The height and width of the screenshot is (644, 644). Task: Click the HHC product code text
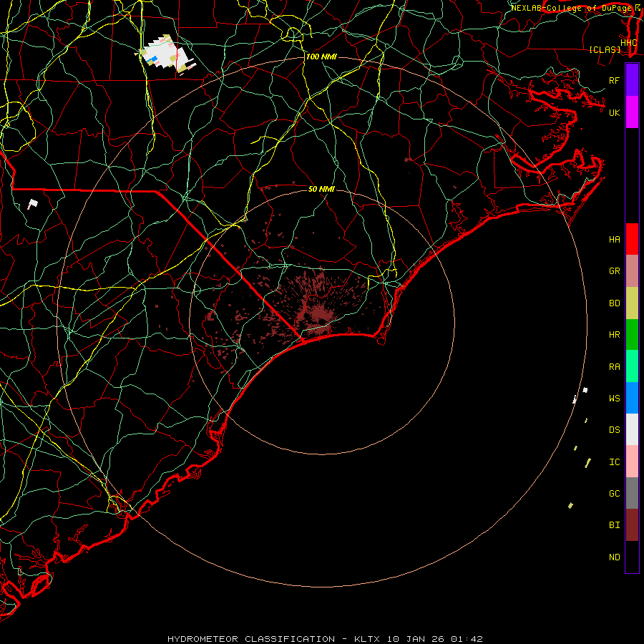pyautogui.click(x=628, y=43)
